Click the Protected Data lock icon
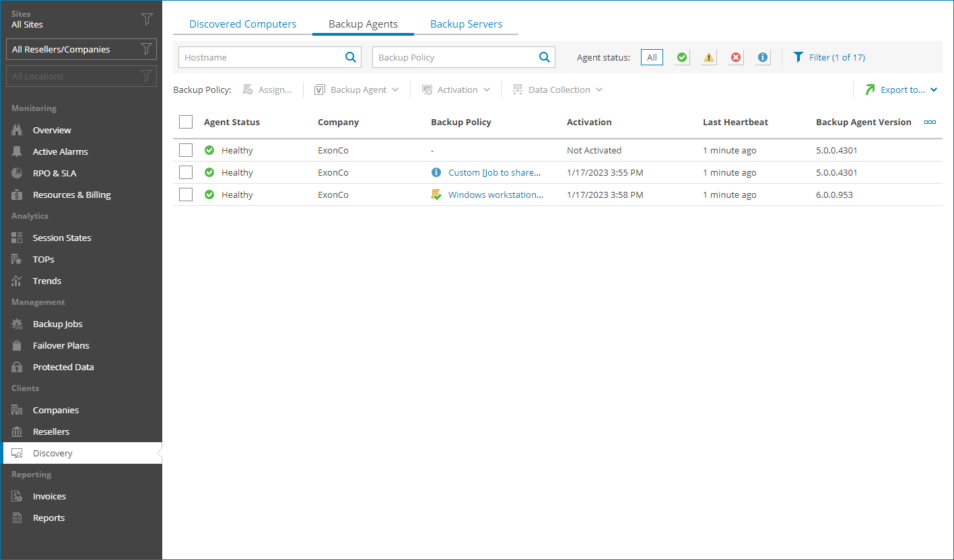The width and height of the screenshot is (954, 560). pyautogui.click(x=18, y=367)
